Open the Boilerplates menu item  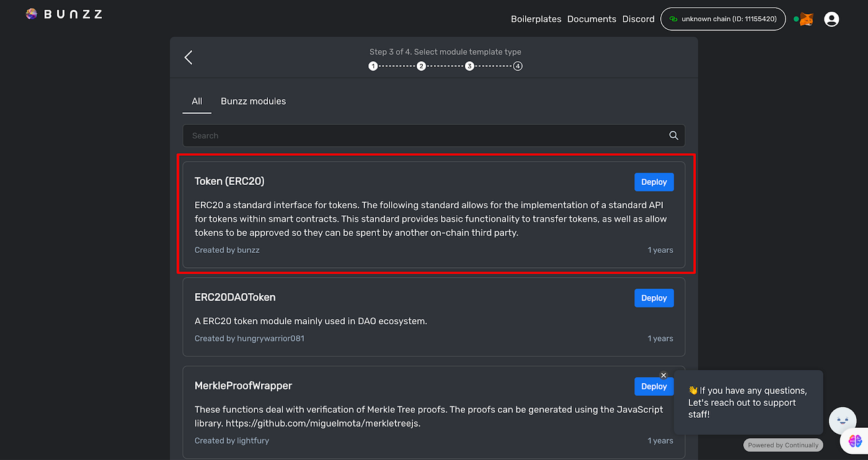tap(536, 19)
